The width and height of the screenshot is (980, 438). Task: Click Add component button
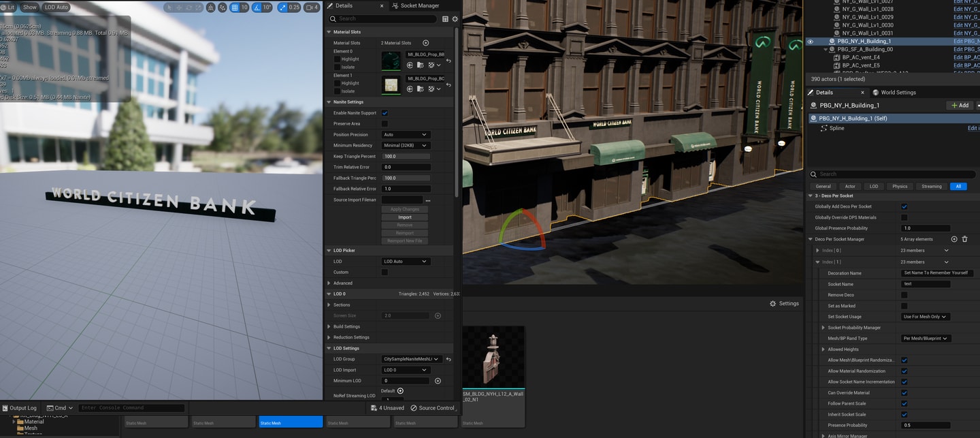point(960,106)
